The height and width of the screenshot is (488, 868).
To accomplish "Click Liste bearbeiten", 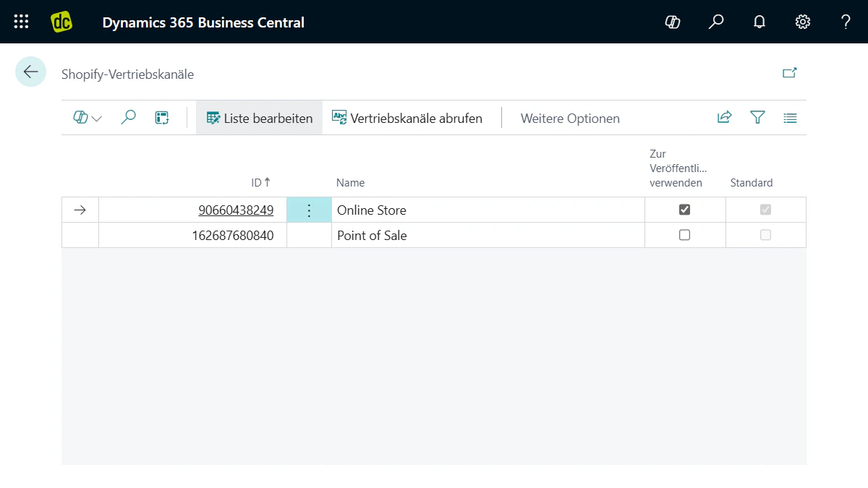I will (x=260, y=118).
